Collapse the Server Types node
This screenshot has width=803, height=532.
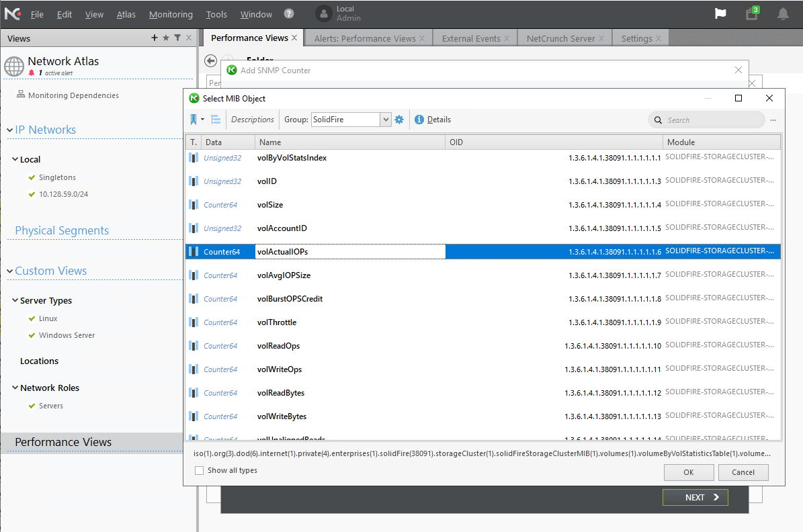pos(15,300)
